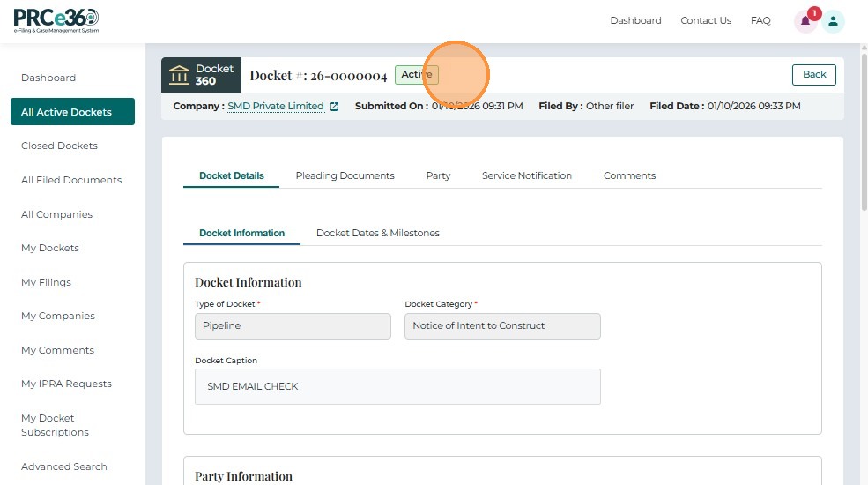Click the Docket 360 courthouse icon
Viewport: 868px width, 485px height.
(179, 75)
